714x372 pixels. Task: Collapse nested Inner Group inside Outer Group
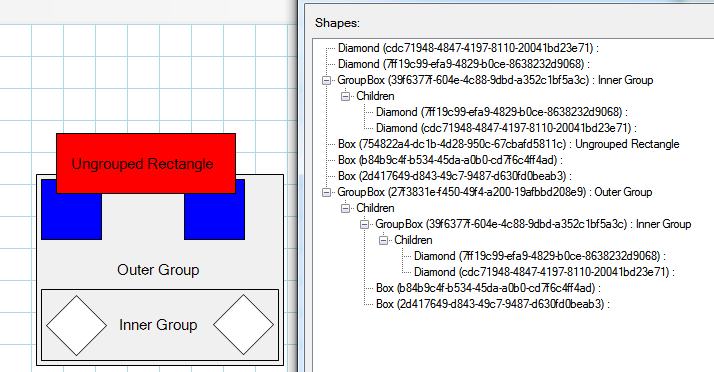[x=364, y=224]
